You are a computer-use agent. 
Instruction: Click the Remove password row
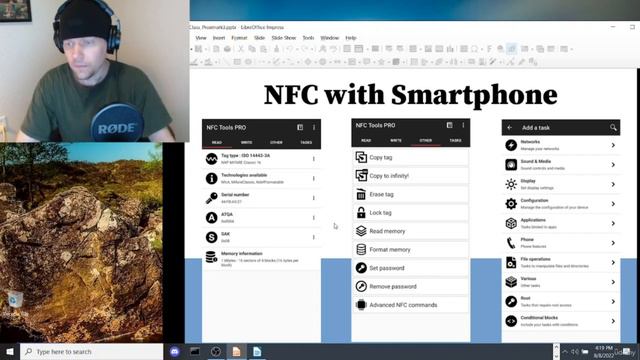(x=411, y=286)
